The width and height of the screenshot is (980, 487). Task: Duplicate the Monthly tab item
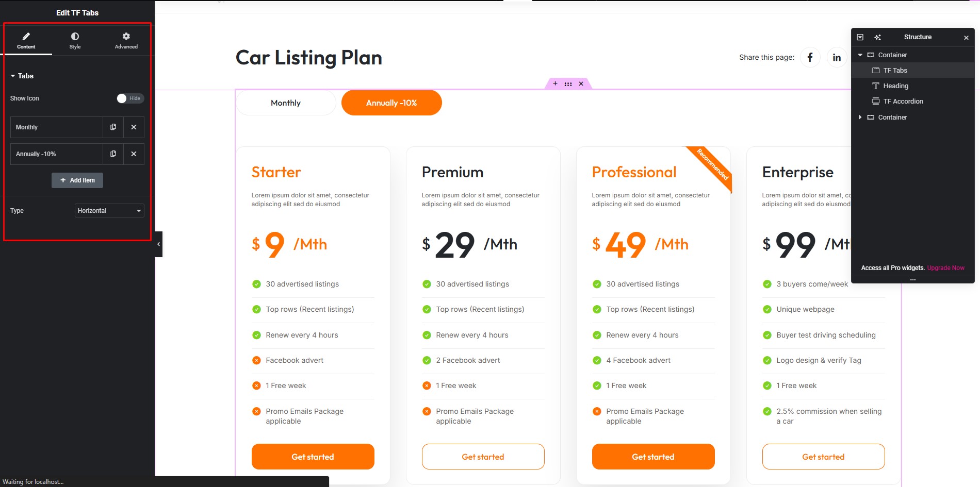pos(113,127)
